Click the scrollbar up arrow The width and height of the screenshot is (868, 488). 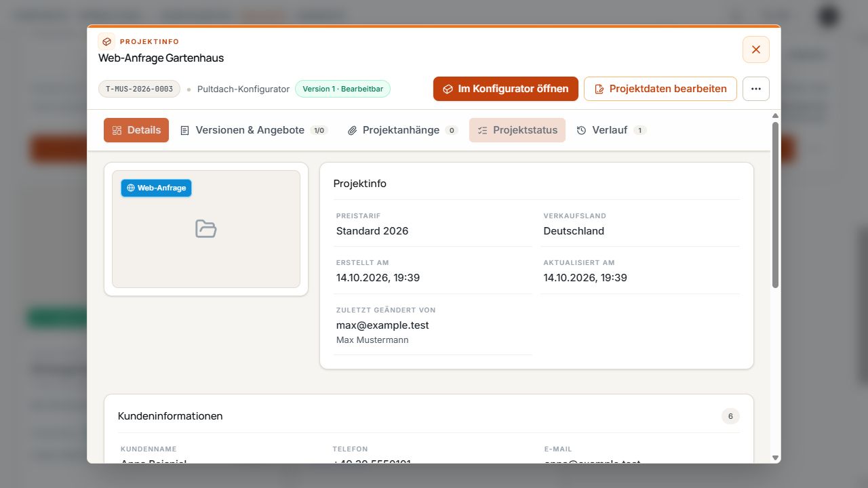point(776,116)
